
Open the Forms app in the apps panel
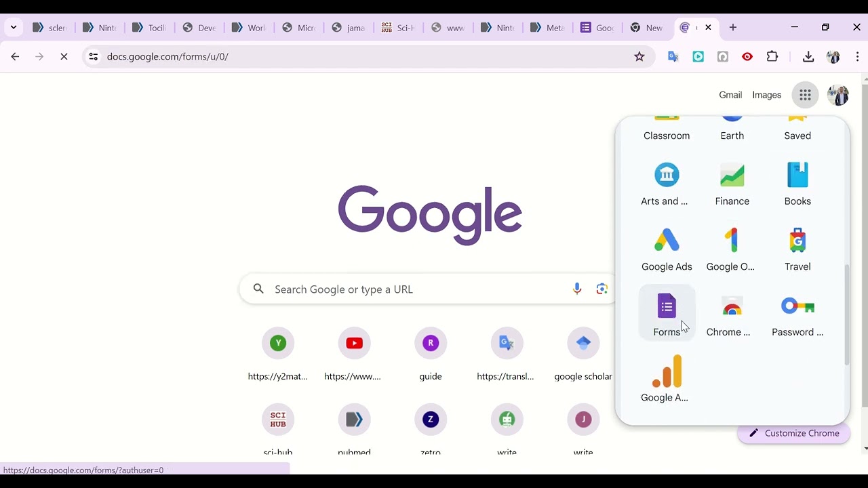pos(667,312)
